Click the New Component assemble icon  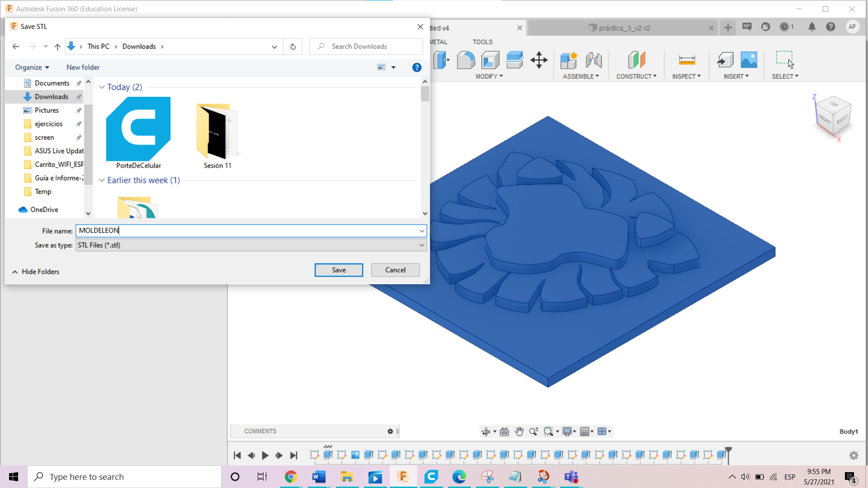point(569,60)
